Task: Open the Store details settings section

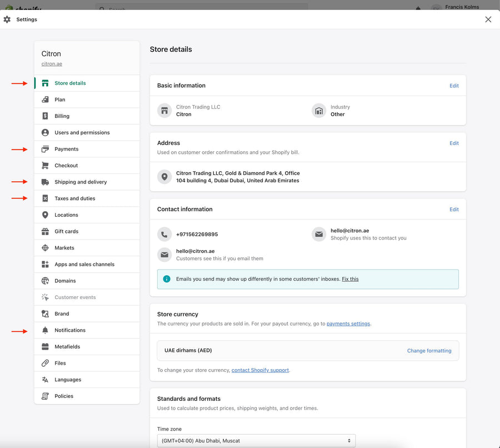Action: tap(87, 83)
